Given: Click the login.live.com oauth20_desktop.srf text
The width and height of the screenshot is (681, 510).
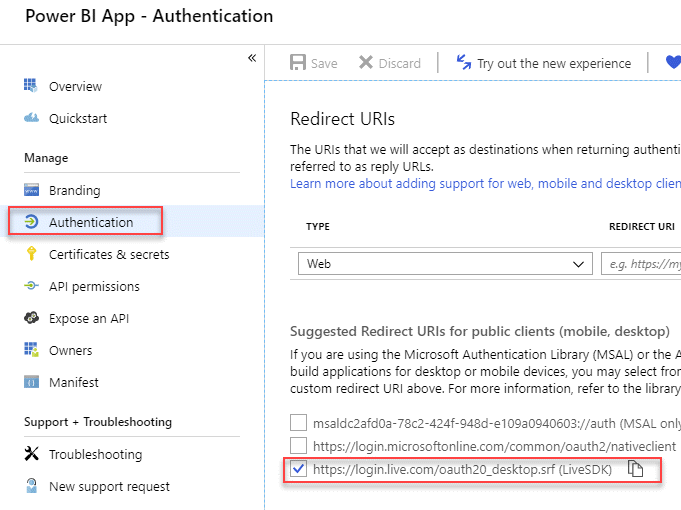Looking at the screenshot, I should 462,470.
